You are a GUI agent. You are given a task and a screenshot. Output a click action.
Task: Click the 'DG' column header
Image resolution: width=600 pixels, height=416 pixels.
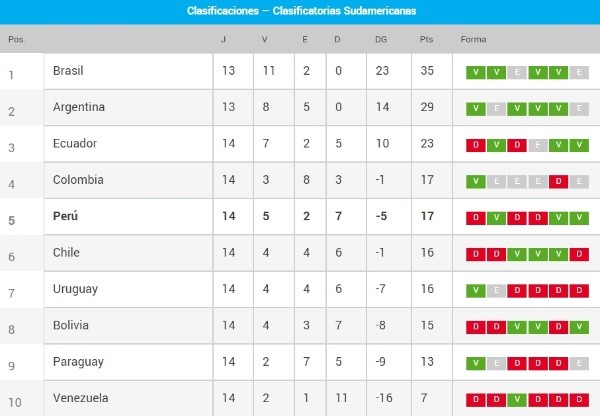click(x=381, y=39)
